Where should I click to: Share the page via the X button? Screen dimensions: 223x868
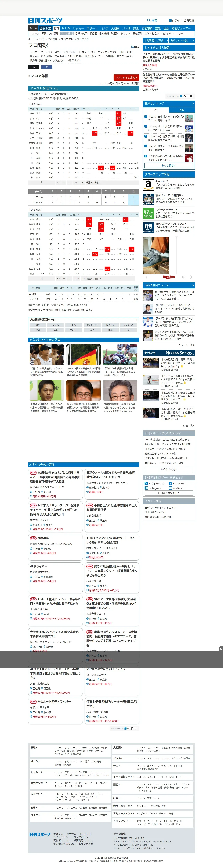(x=34, y=67)
